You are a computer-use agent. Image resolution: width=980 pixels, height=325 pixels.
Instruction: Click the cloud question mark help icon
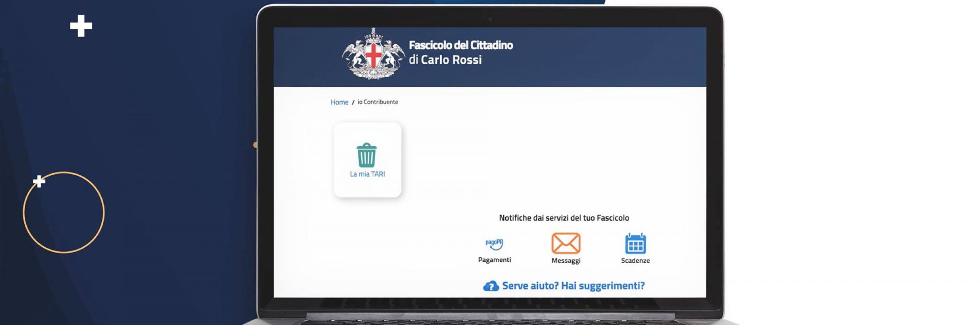click(x=491, y=286)
